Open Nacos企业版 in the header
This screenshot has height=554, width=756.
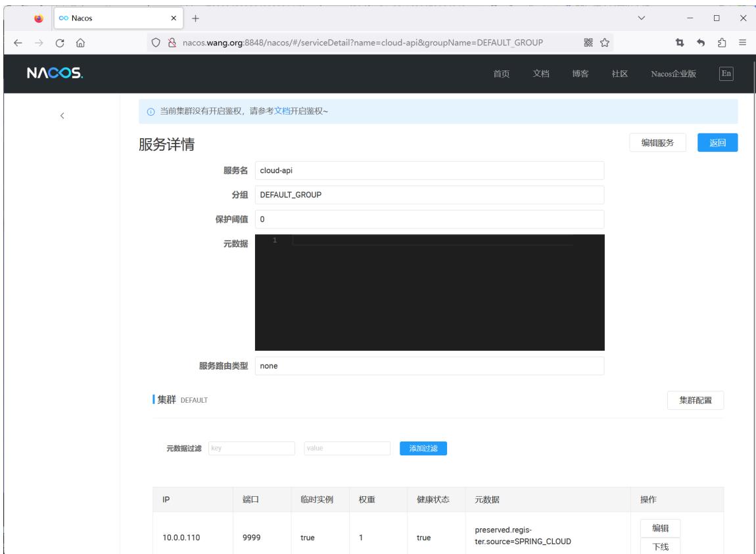674,74
